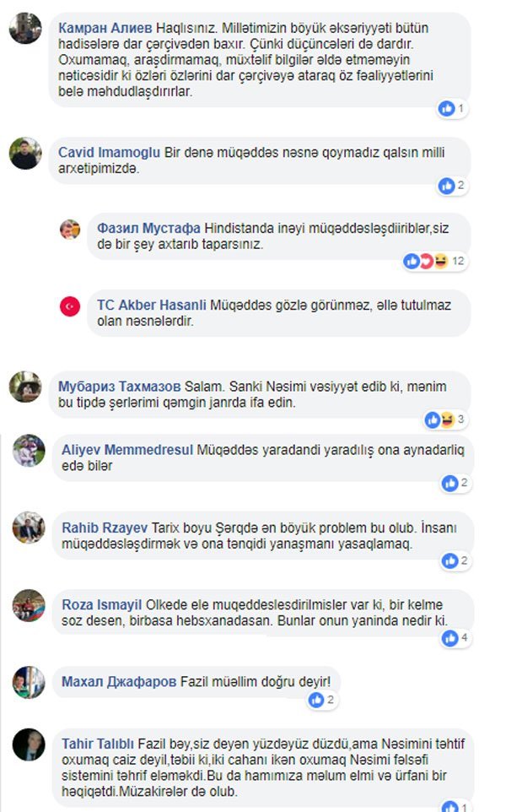Viewport: 506px width, 812px height.
Task: Click Махал Джафаров's profile name
Action: [119, 682]
